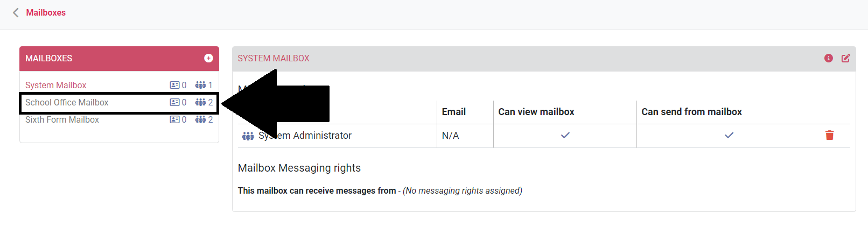The image size is (868, 248).
Task: Open System Mailbox in the list
Action: pyautogui.click(x=56, y=85)
